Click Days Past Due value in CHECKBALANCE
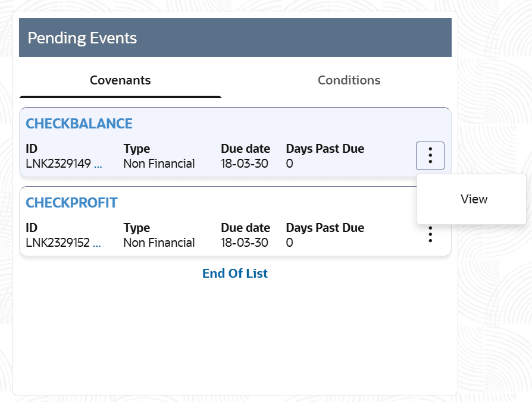The image size is (532, 402). tap(289, 164)
